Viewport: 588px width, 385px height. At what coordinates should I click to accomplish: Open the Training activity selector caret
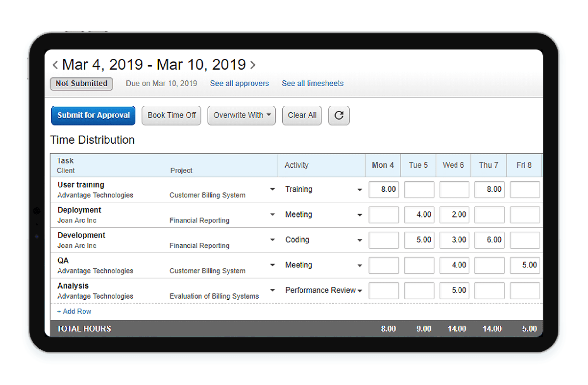[x=359, y=189]
